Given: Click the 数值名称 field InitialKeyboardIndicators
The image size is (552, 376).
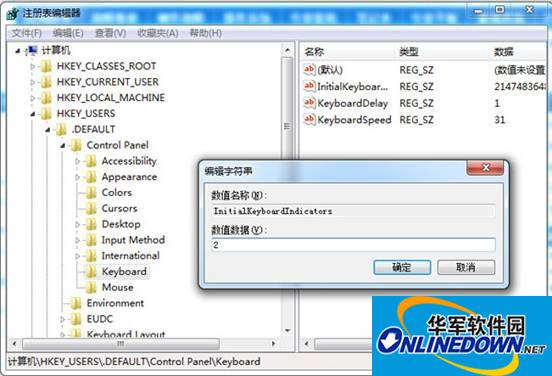Looking at the screenshot, I should pos(353,211).
